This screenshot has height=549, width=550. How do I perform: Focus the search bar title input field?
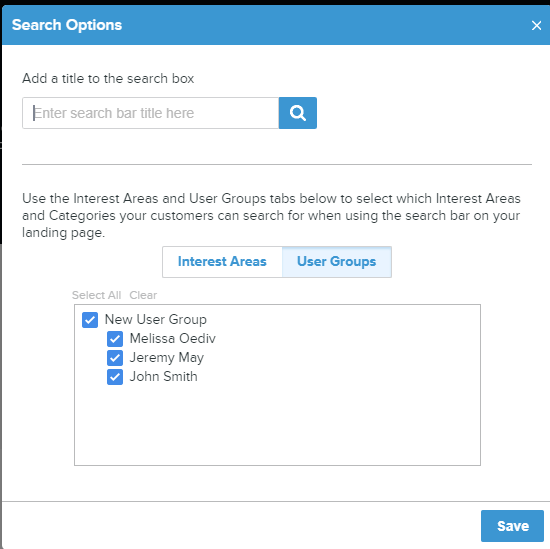tap(150, 113)
